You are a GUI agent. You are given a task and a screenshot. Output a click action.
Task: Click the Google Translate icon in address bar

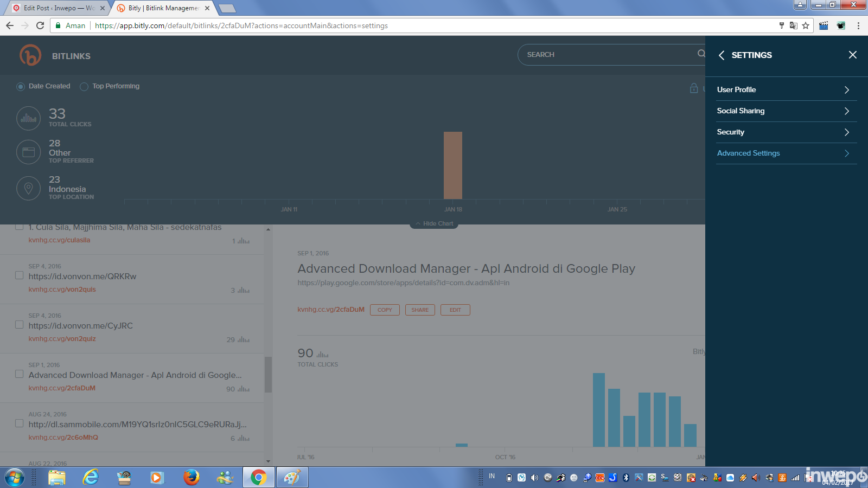(794, 25)
